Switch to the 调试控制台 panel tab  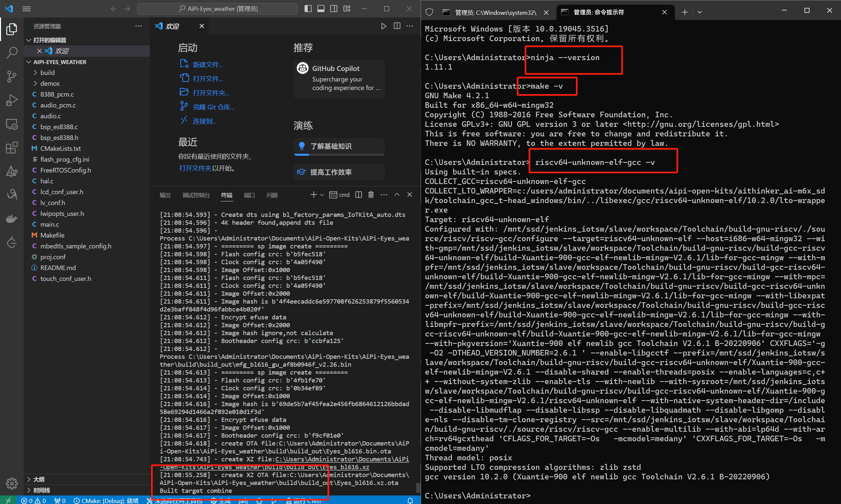(x=196, y=195)
